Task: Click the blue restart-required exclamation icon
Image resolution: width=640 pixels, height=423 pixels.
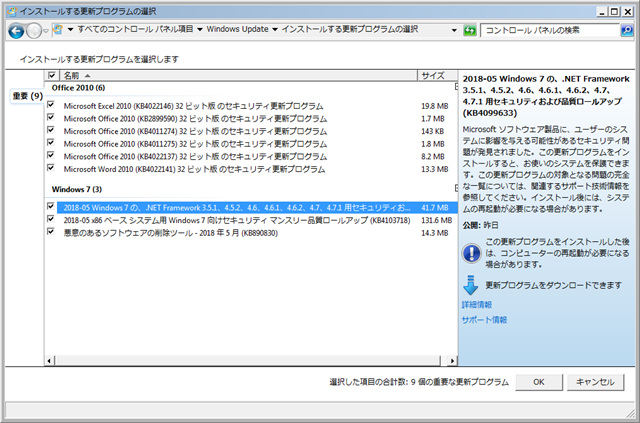Action: click(x=471, y=253)
